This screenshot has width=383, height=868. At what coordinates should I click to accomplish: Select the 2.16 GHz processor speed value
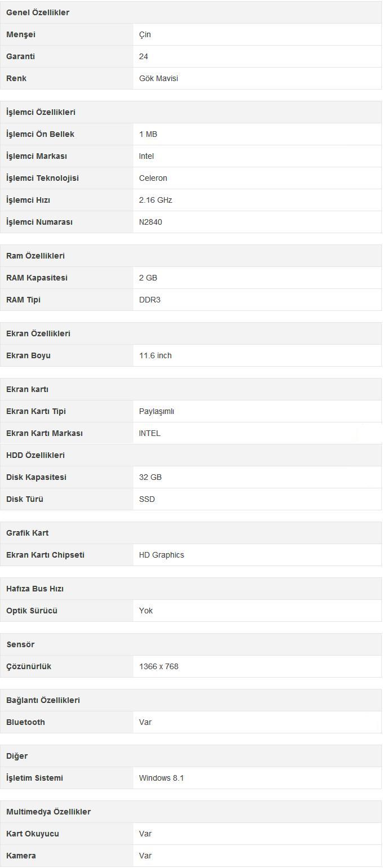click(155, 200)
